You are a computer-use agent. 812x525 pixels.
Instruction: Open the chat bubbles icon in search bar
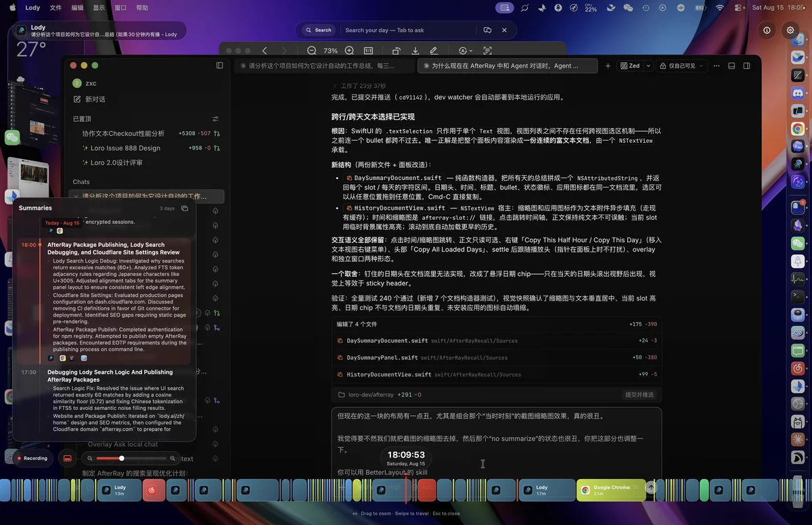coord(487,30)
